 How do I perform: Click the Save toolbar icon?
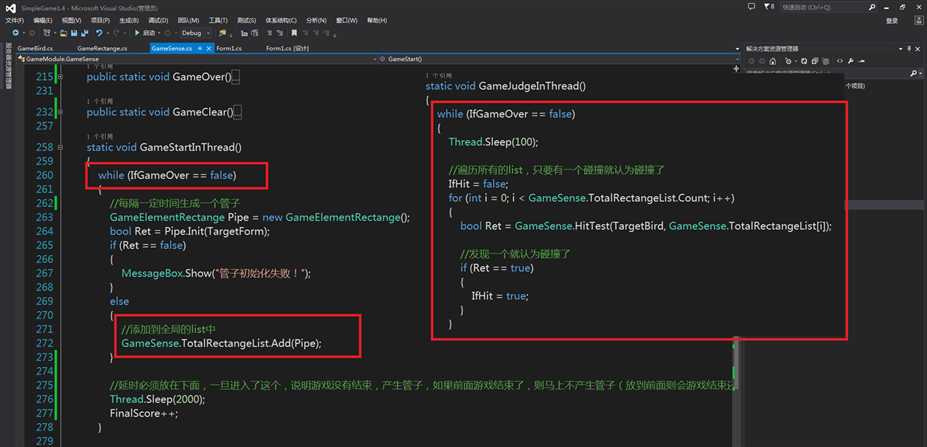74,33
